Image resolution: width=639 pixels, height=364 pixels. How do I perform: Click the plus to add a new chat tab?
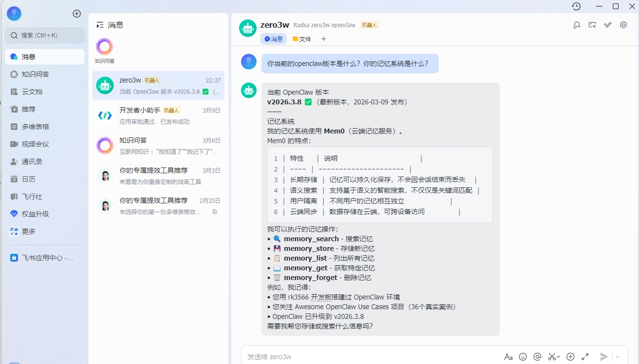324,39
